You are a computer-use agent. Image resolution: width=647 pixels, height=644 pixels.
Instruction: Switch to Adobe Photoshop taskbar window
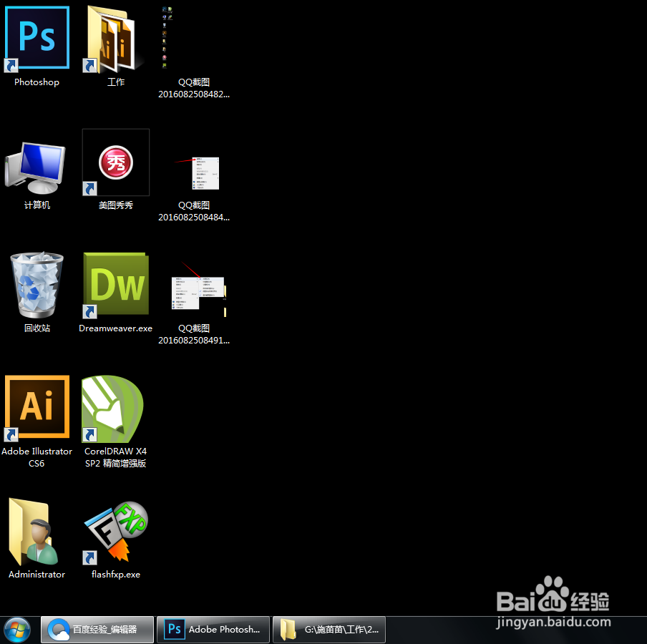pos(213,630)
